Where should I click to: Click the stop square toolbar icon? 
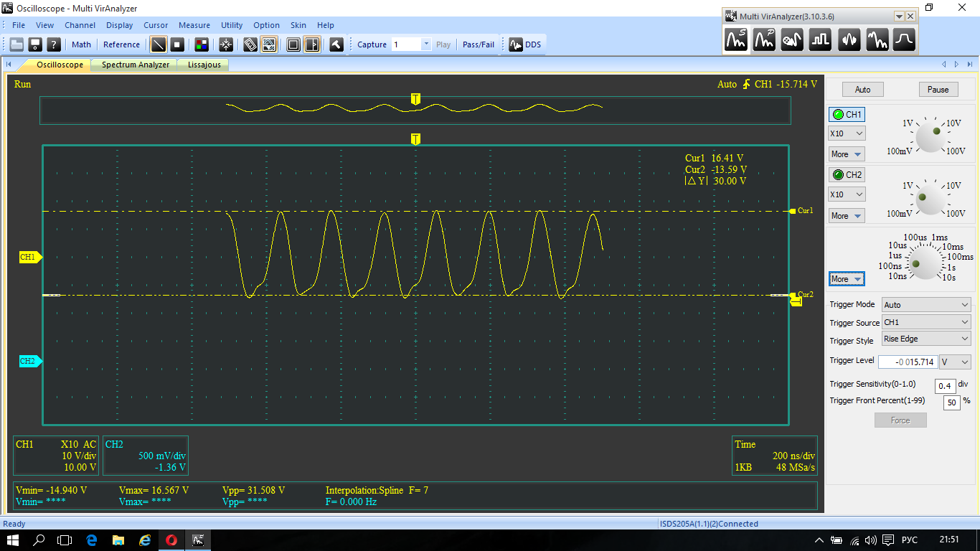177,44
